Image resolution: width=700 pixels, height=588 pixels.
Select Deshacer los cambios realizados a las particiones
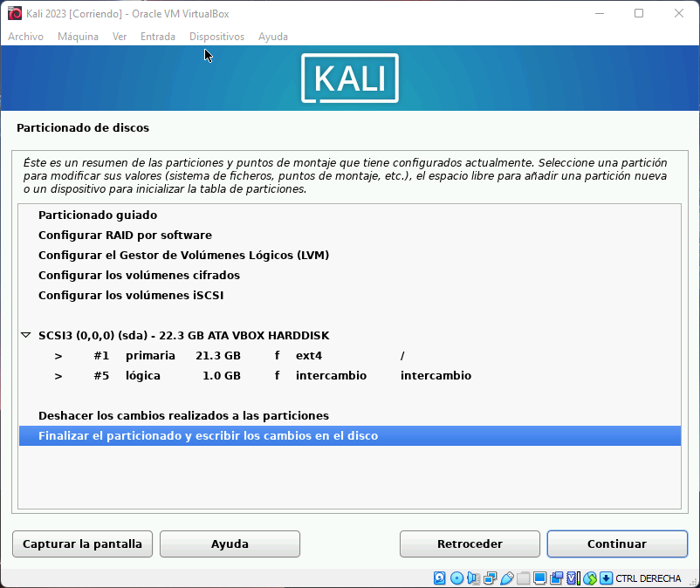pos(350,416)
